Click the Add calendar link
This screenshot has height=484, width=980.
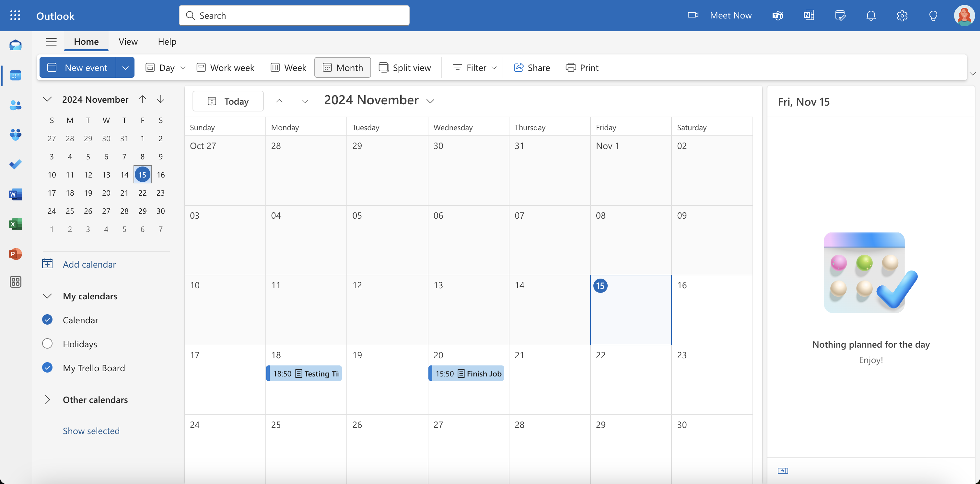[89, 264]
